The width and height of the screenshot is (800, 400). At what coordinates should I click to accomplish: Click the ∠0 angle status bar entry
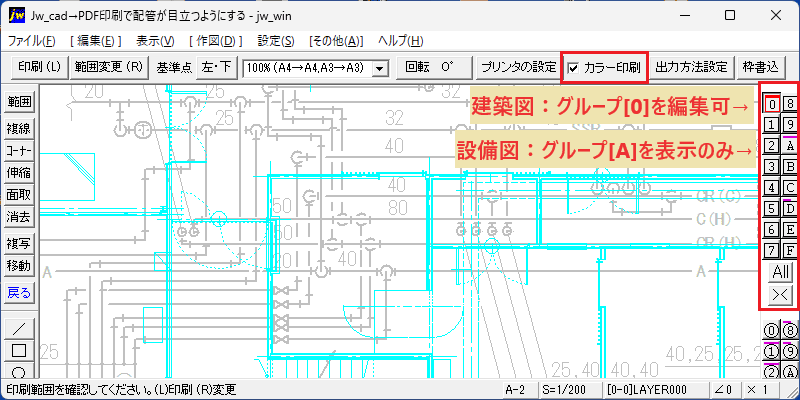723,389
